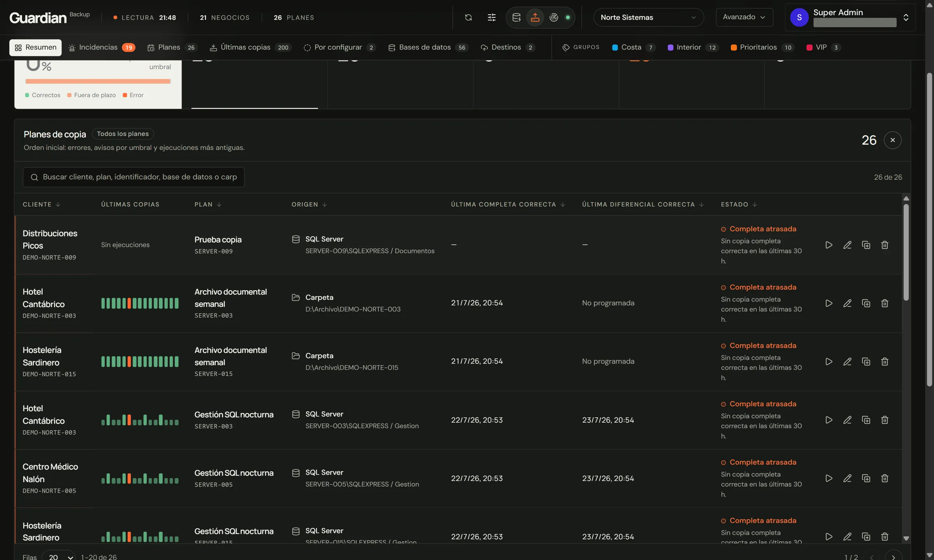Open the Destinos tab

[x=508, y=47]
